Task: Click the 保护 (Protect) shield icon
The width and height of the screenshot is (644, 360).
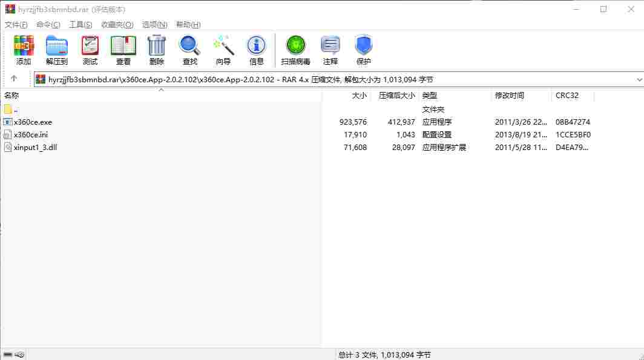Action: (x=364, y=45)
